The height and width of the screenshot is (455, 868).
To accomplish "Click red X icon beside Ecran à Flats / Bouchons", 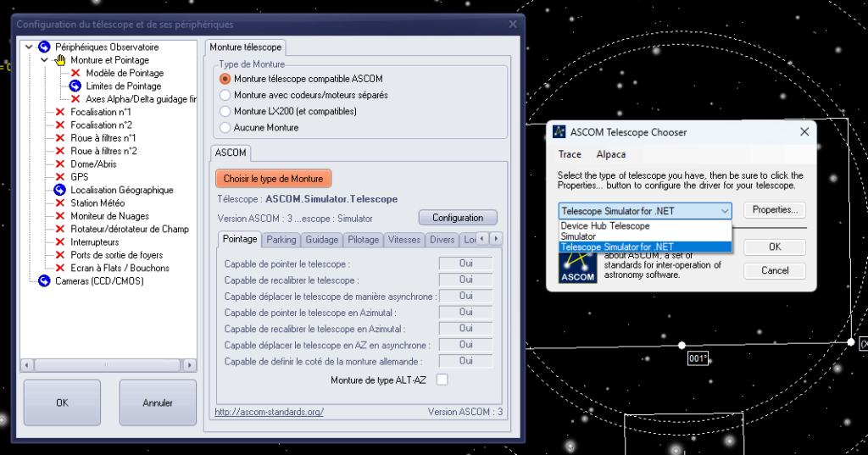I will (x=60, y=268).
